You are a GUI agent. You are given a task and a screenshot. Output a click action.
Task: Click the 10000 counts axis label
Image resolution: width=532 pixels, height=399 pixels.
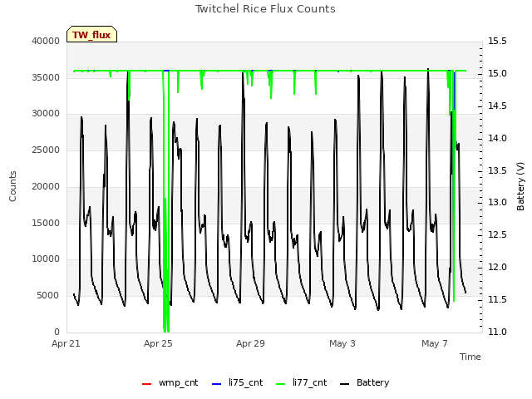click(46, 259)
